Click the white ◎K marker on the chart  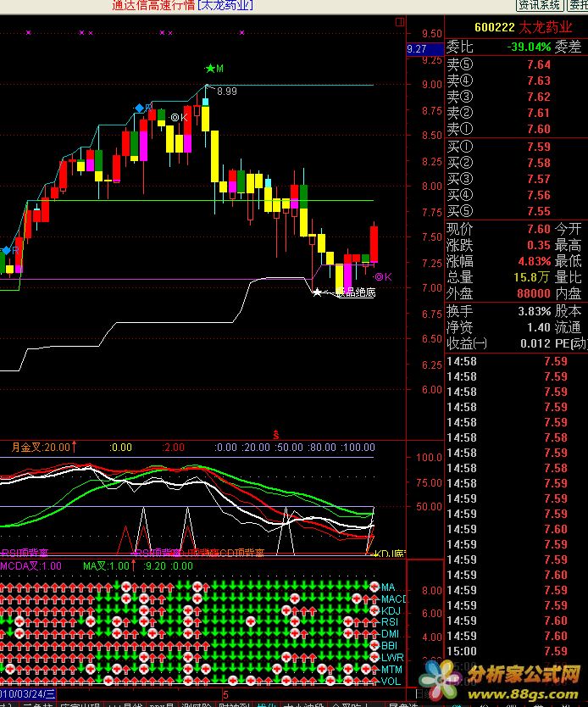click(179, 118)
